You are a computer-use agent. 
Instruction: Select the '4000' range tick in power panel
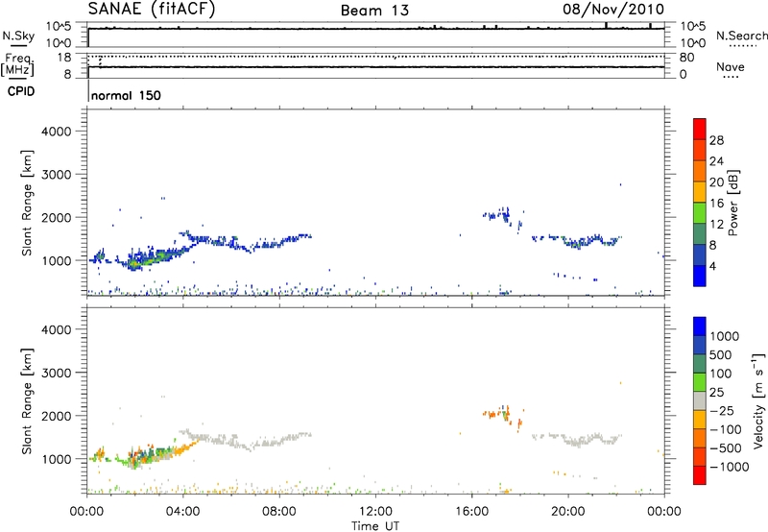(x=57, y=132)
